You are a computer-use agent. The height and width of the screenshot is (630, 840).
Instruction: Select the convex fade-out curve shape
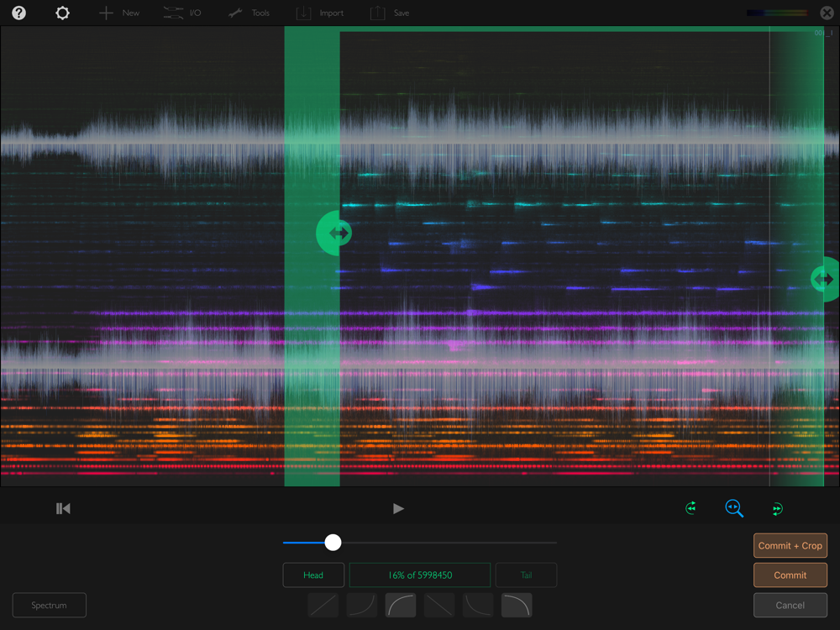point(517,605)
